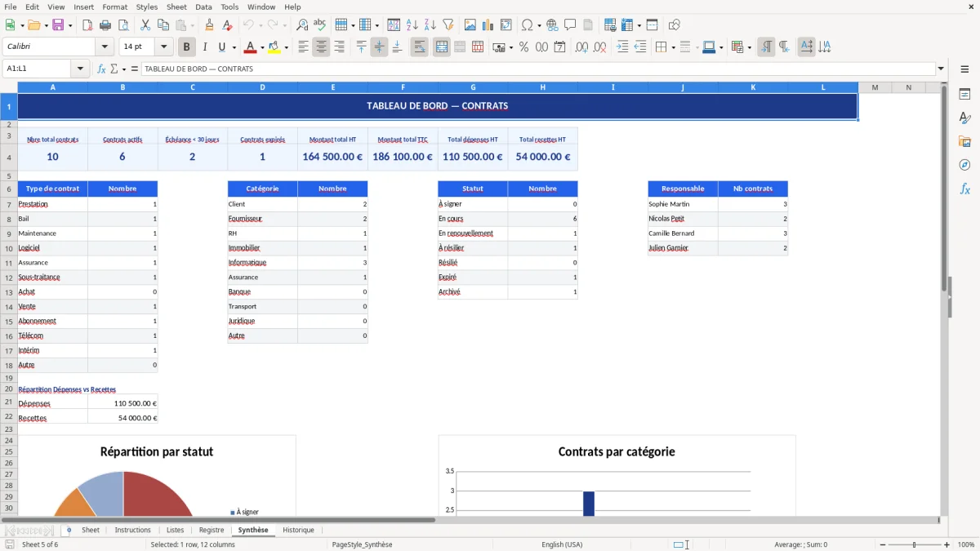Click the zoom in plus button

[947, 544]
